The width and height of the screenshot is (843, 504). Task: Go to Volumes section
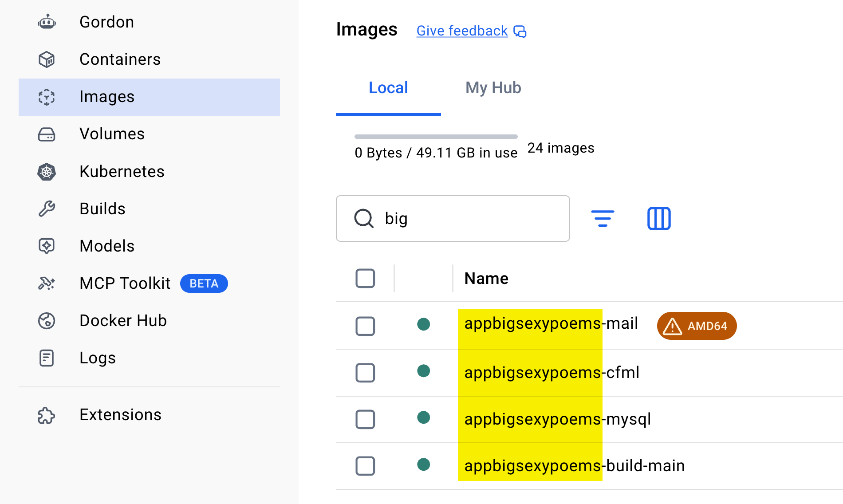tap(149, 134)
